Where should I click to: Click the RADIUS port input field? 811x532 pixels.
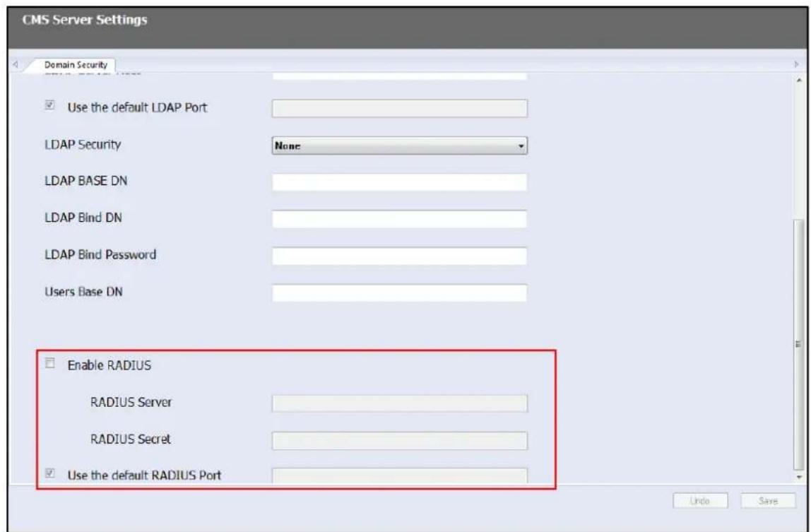click(400, 475)
